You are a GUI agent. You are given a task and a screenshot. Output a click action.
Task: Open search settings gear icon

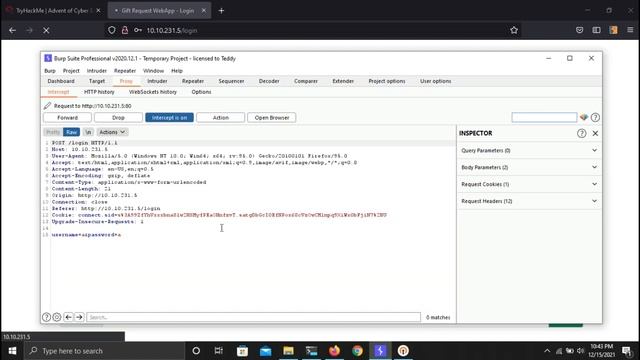click(57, 317)
